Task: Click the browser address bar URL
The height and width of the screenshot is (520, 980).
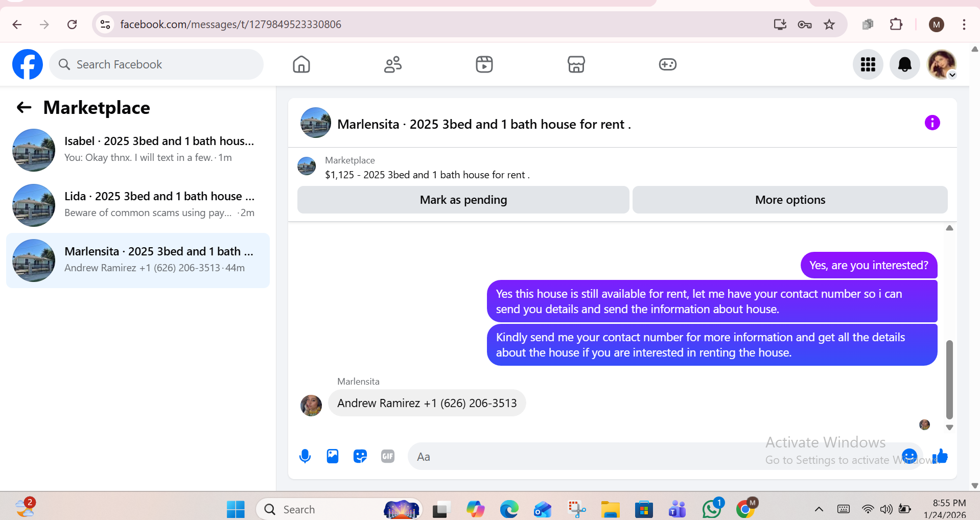Action: pos(230,25)
